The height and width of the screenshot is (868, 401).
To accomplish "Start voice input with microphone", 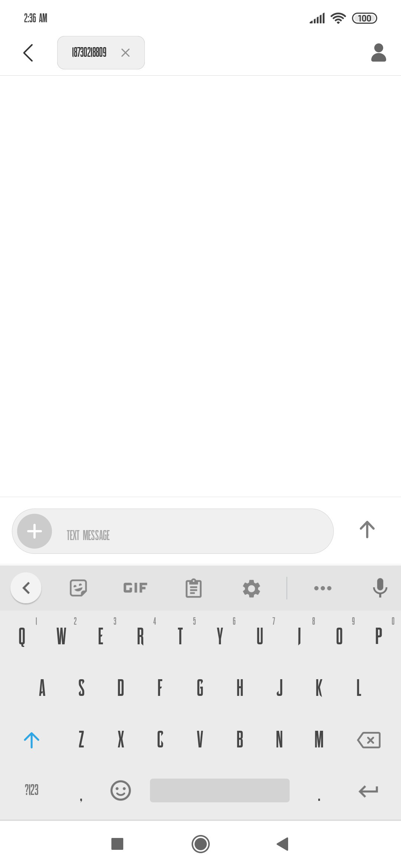I will [x=380, y=588].
